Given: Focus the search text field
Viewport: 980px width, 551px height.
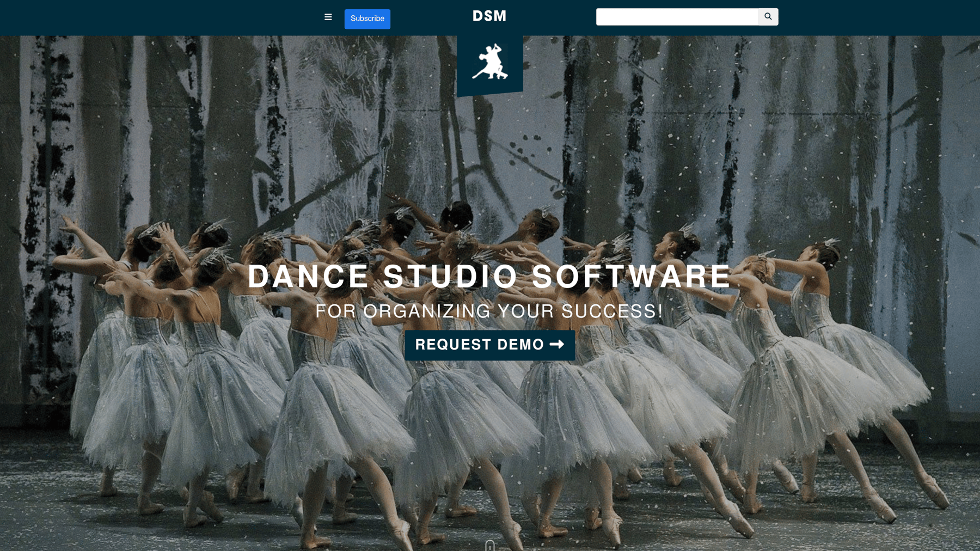Looking at the screenshot, I should [677, 17].
